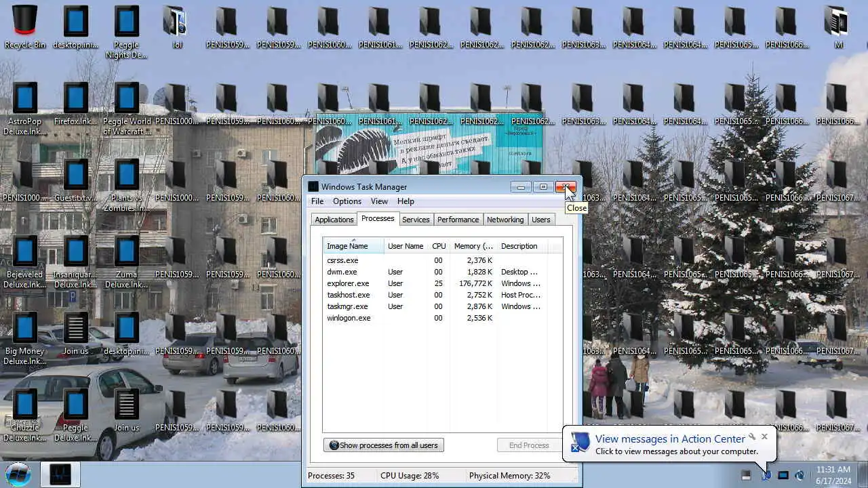This screenshot has width=868, height=488.
Task: Click the monitor icon in system tray
Action: pyautogui.click(x=783, y=475)
